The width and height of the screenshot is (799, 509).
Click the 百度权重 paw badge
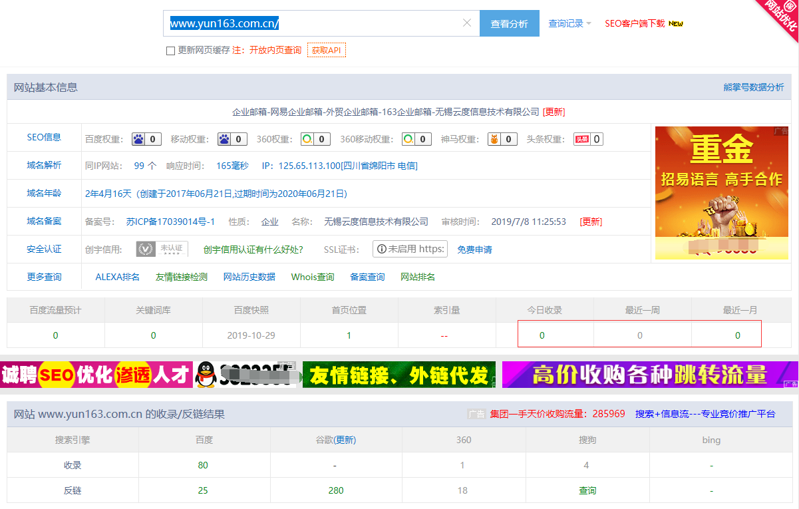(x=146, y=139)
